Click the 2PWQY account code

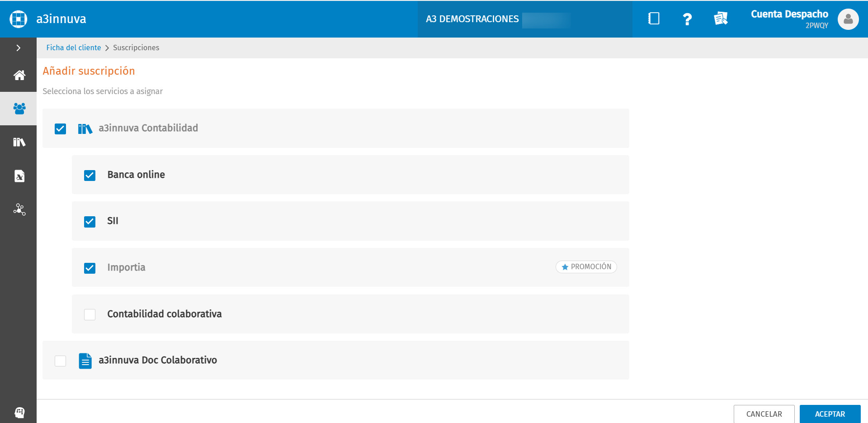point(816,26)
